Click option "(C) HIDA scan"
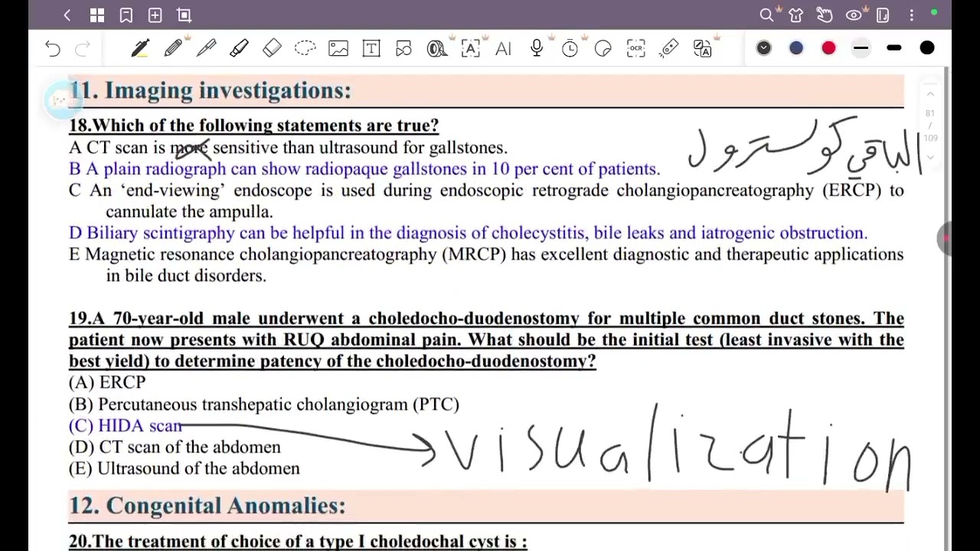This screenshot has width=980, height=551. 126,426
